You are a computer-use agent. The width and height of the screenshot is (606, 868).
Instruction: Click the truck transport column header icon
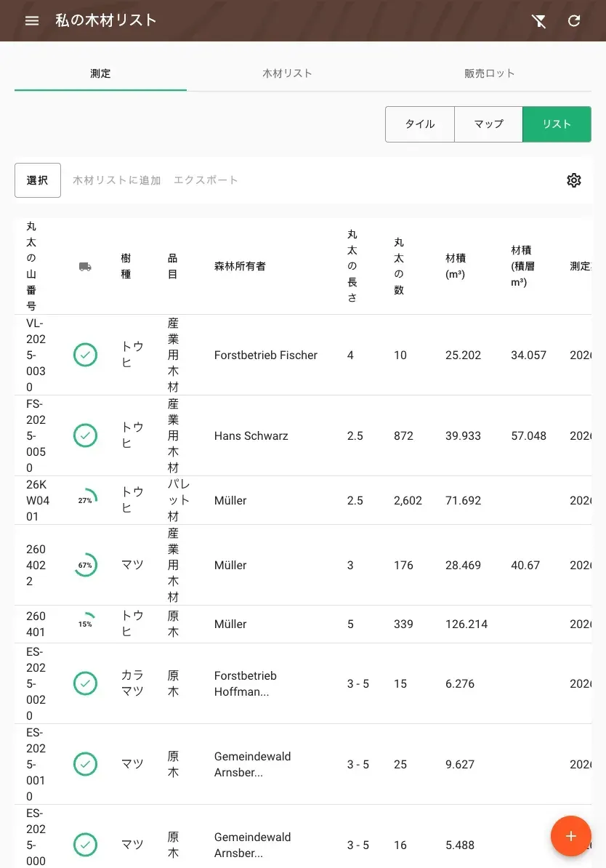pyautogui.click(x=85, y=267)
